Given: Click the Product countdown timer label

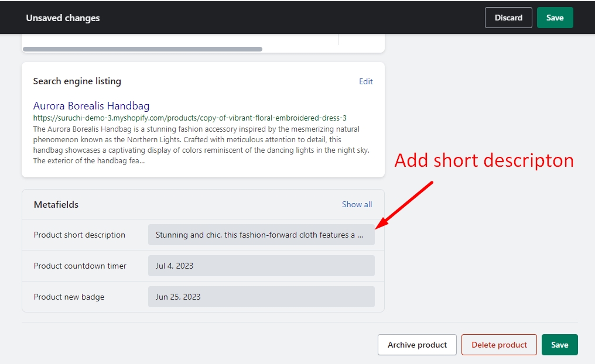Looking at the screenshot, I should pos(80,266).
